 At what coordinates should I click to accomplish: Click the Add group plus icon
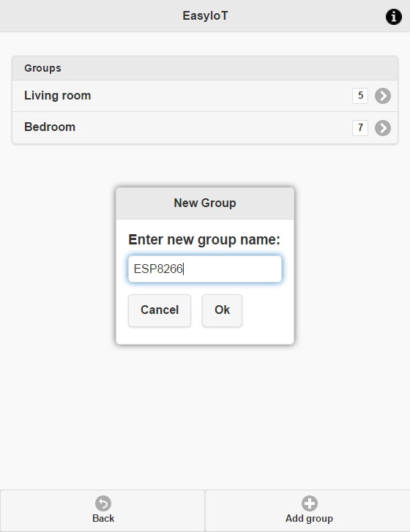310,503
